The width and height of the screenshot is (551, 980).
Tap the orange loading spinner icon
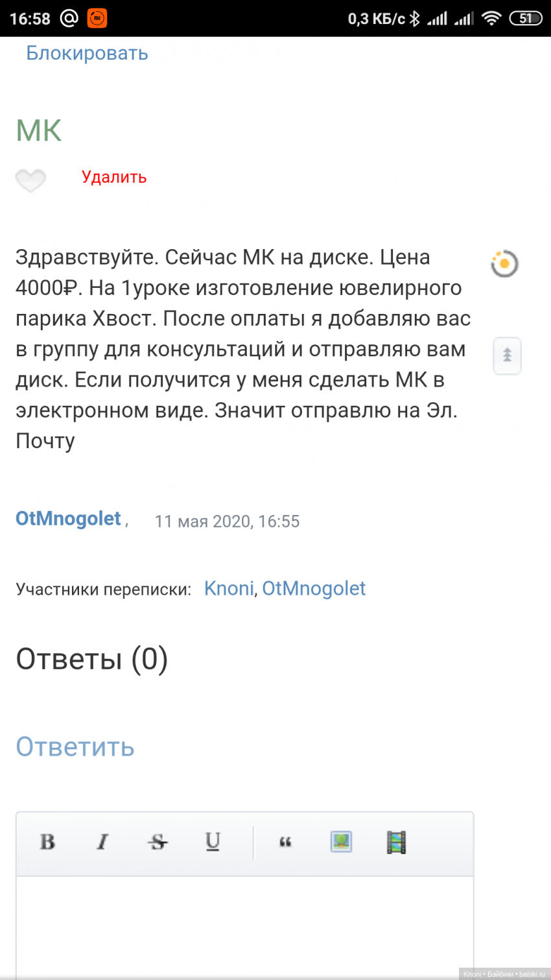pyautogui.click(x=504, y=263)
